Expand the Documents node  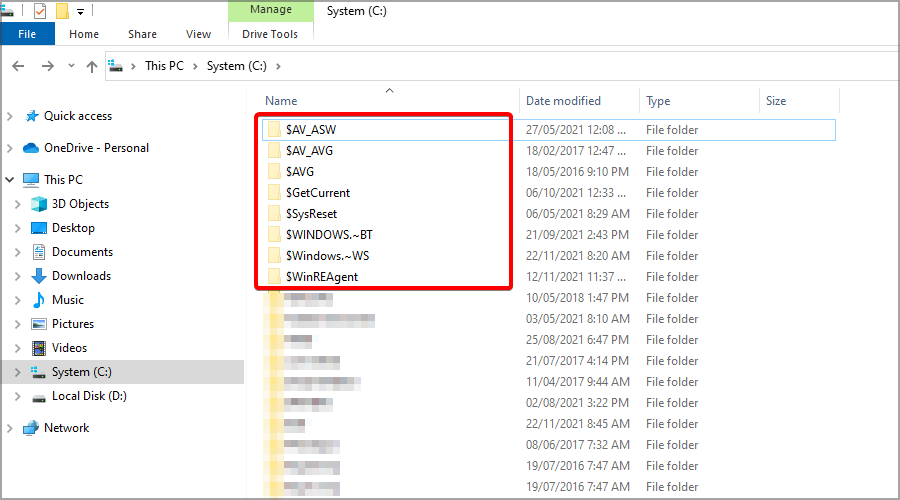click(x=18, y=252)
